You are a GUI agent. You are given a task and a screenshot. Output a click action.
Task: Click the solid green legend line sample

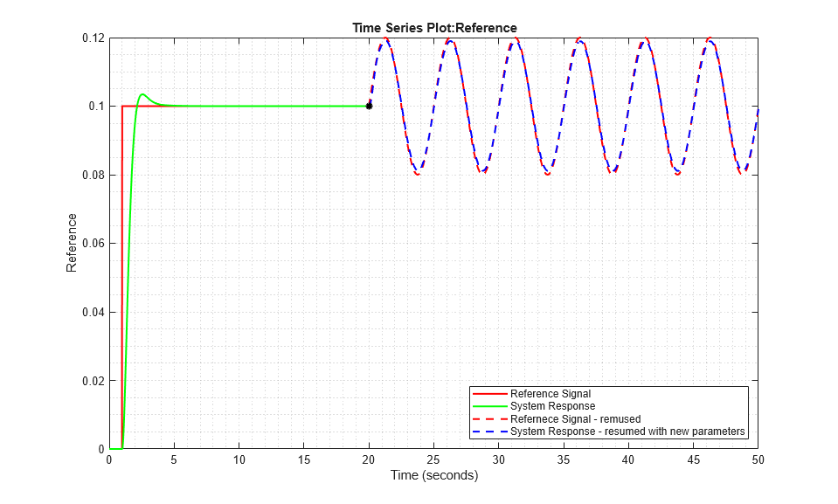pyautogui.click(x=489, y=406)
